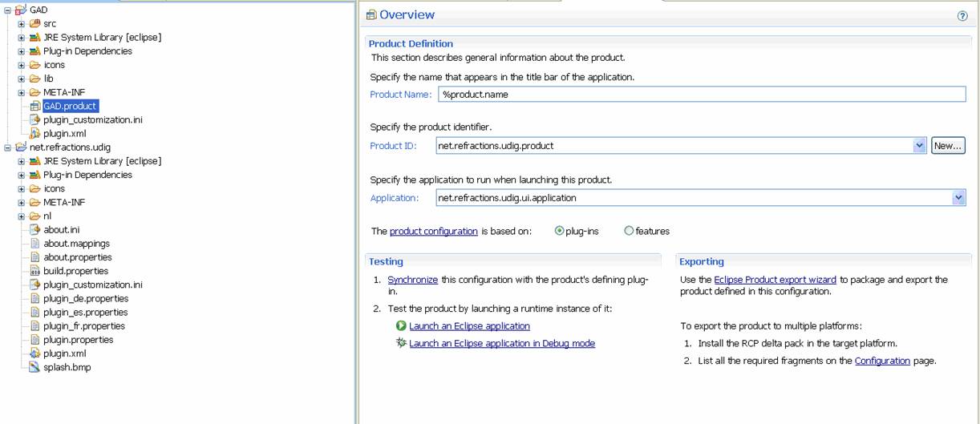The height and width of the screenshot is (424, 980).
Task: Click the about.properties file icon
Action: click(x=35, y=257)
